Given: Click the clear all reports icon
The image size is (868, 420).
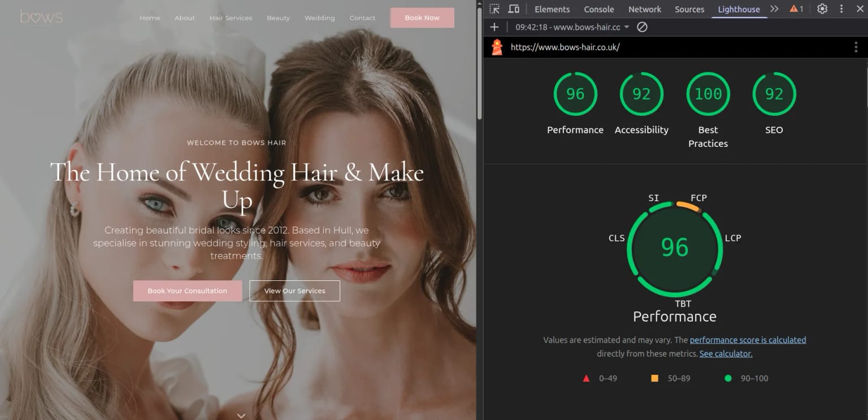Looking at the screenshot, I should (x=642, y=27).
